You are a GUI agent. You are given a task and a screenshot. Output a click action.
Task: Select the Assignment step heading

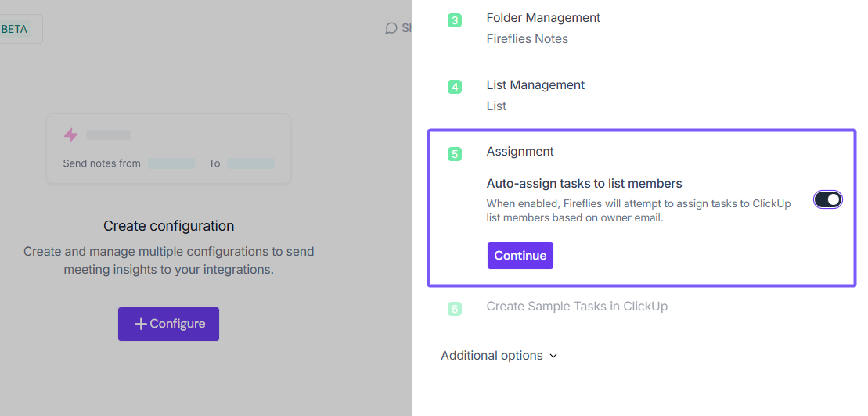click(520, 152)
